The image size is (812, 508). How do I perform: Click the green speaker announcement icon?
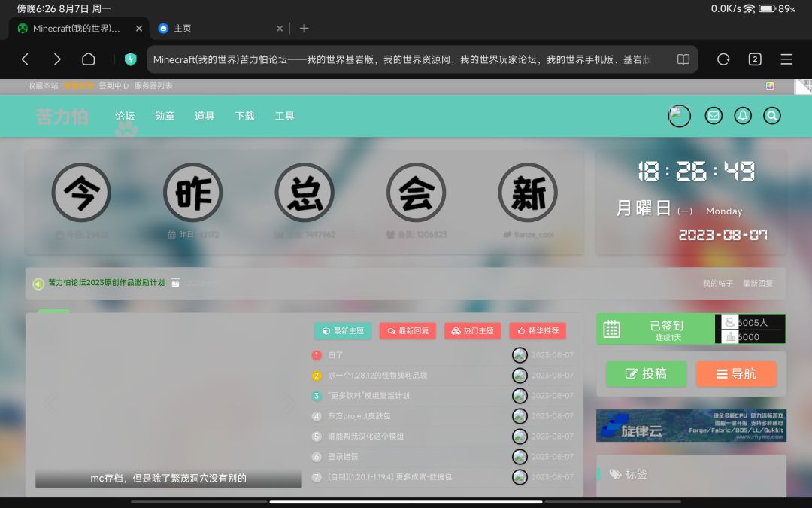pyautogui.click(x=38, y=284)
